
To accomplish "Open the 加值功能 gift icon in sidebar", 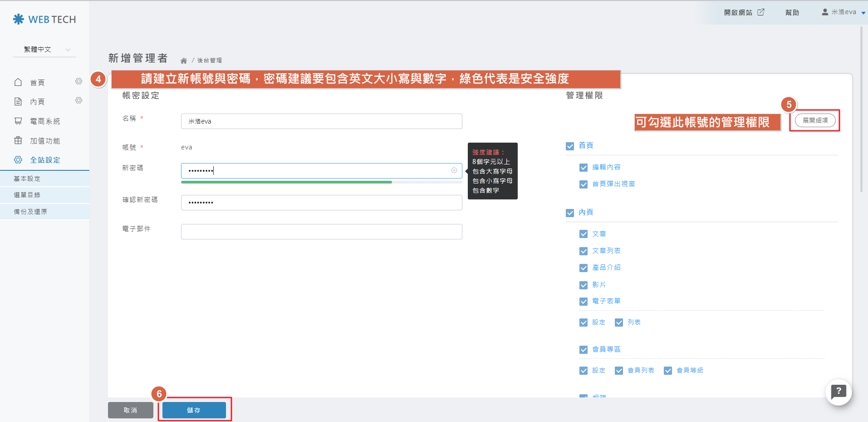I will tap(18, 140).
